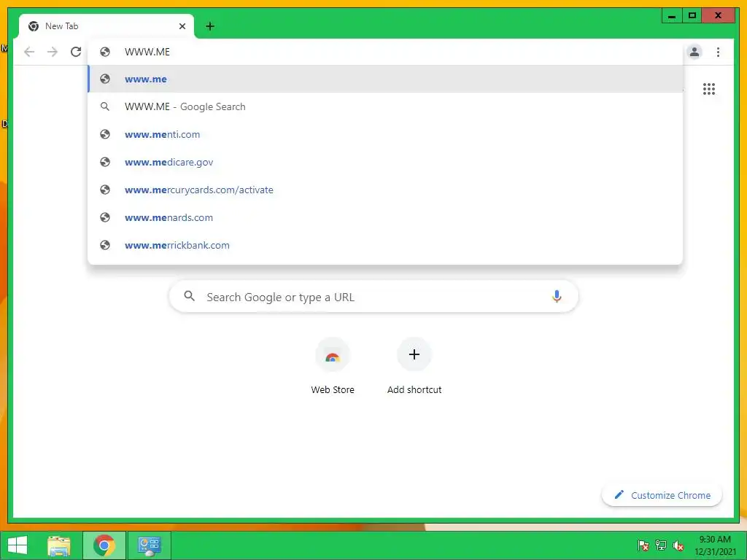Click inside the address bar text WWW.ME

[147, 52]
